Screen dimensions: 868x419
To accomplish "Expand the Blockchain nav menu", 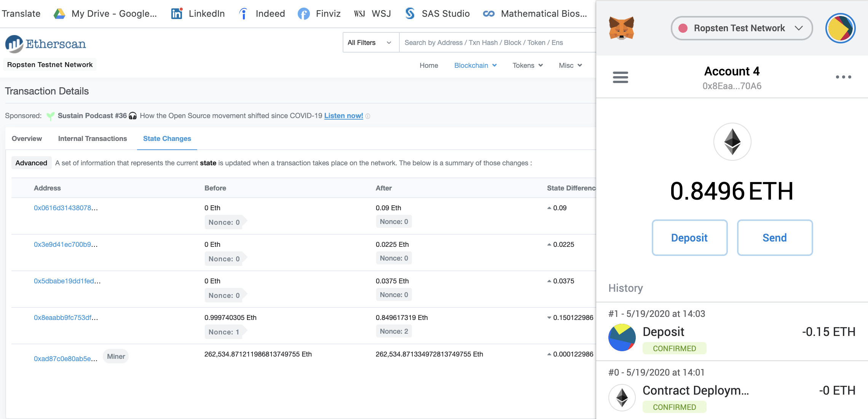I will [x=475, y=66].
